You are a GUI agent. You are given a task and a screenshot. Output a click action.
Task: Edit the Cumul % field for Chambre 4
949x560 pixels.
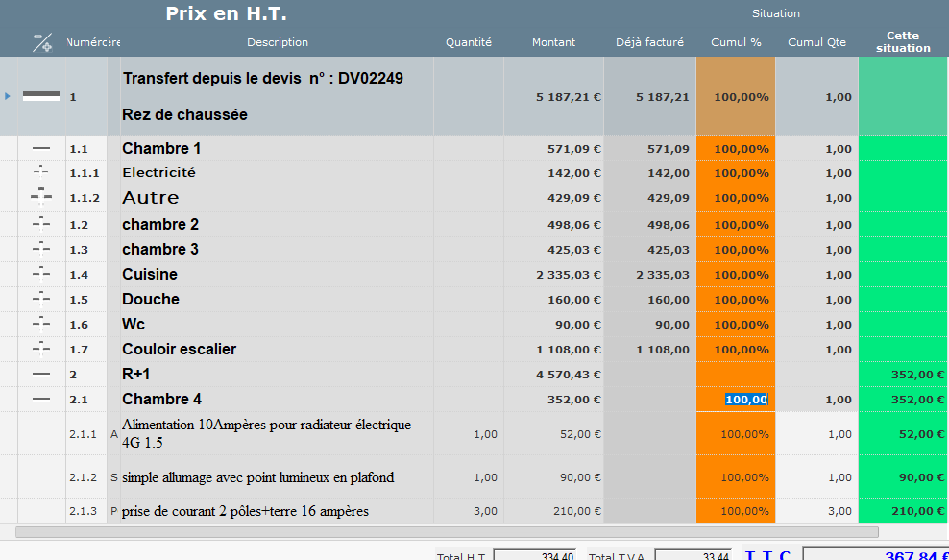coord(745,400)
